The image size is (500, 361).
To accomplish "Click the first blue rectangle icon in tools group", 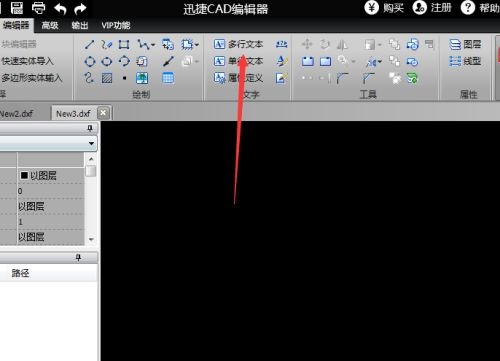I will pyautogui.click(x=308, y=61).
